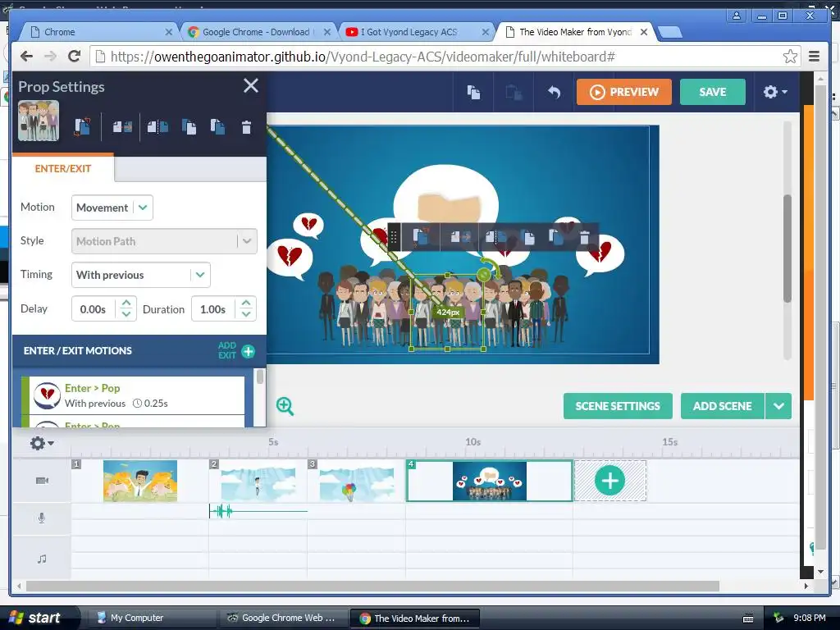Open the settings gear menu beside SAVE
Screen dimensions: 840x630
pyautogui.click(x=774, y=92)
